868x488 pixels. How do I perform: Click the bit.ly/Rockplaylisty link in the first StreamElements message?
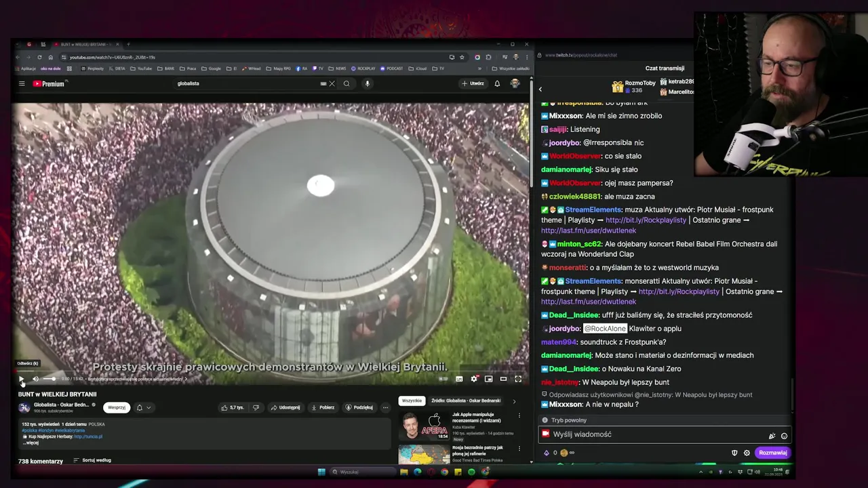646,220
